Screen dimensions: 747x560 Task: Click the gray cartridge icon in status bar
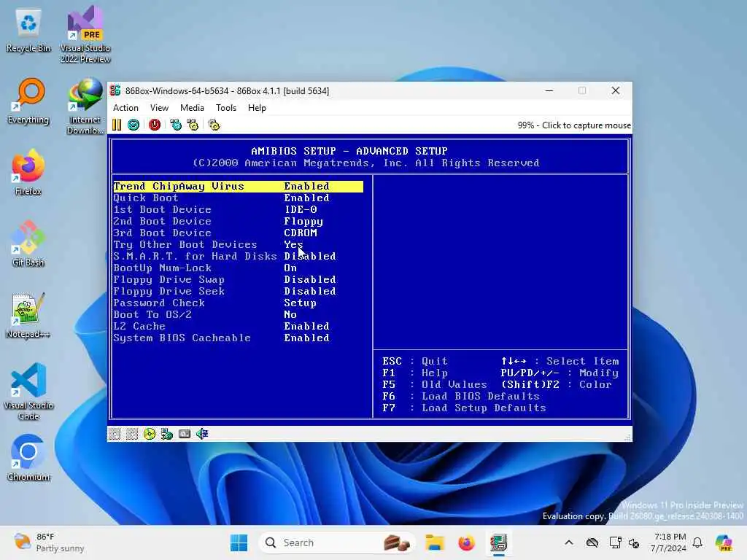tap(185, 434)
